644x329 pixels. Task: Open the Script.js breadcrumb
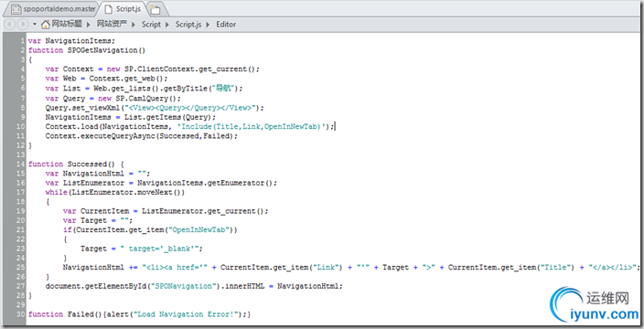pyautogui.click(x=188, y=24)
